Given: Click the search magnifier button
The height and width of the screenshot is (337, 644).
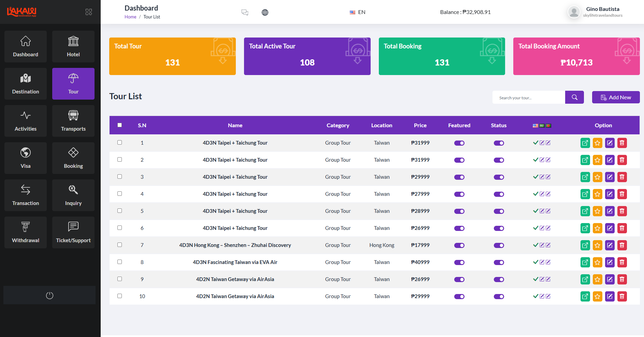Looking at the screenshot, I should pyautogui.click(x=574, y=97).
